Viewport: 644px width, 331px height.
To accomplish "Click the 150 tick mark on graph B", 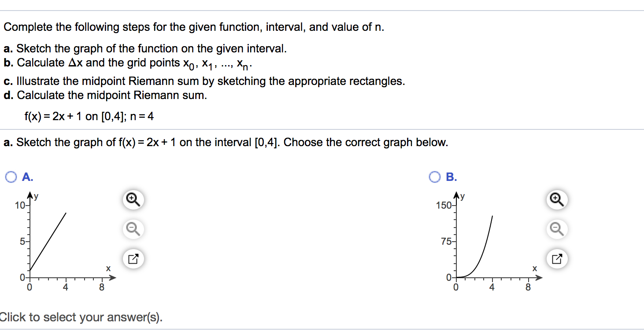I will (x=444, y=204).
